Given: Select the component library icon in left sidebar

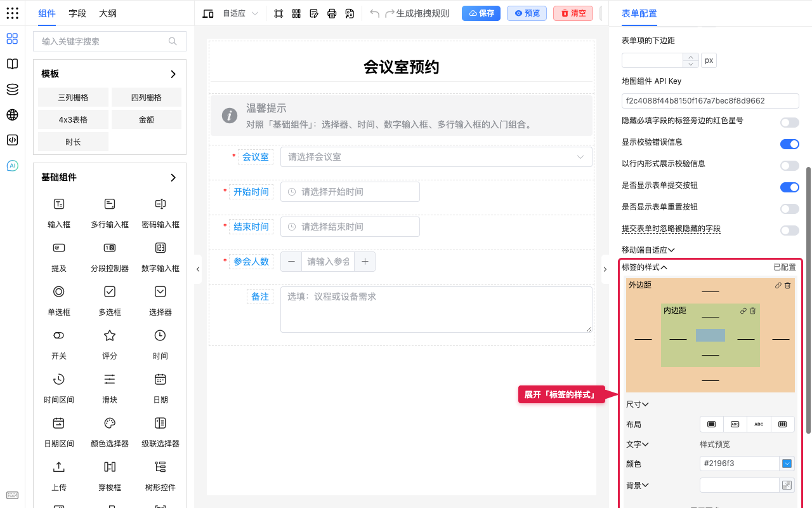Looking at the screenshot, I should 12,39.
